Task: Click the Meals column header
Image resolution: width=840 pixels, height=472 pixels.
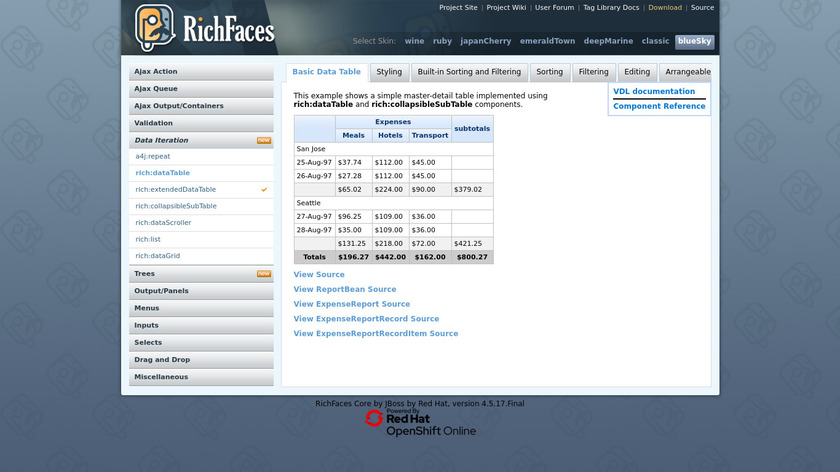Action: click(x=354, y=136)
